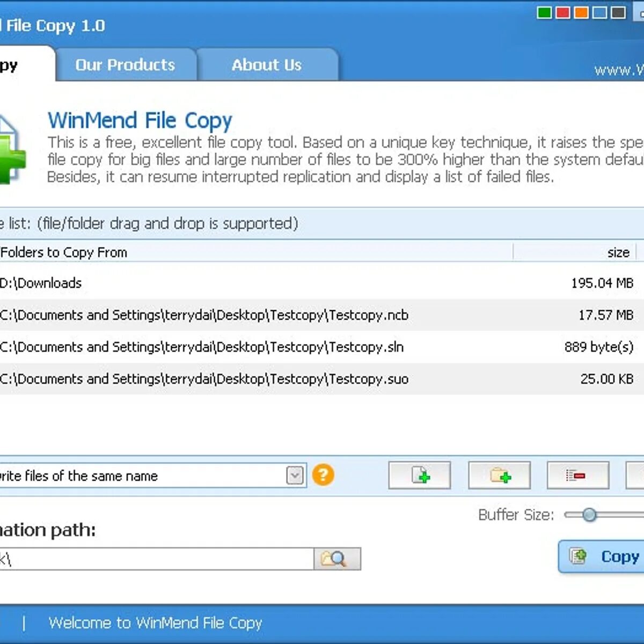Click the 25.00 KB size value
The height and width of the screenshot is (644, 644).
point(607,379)
